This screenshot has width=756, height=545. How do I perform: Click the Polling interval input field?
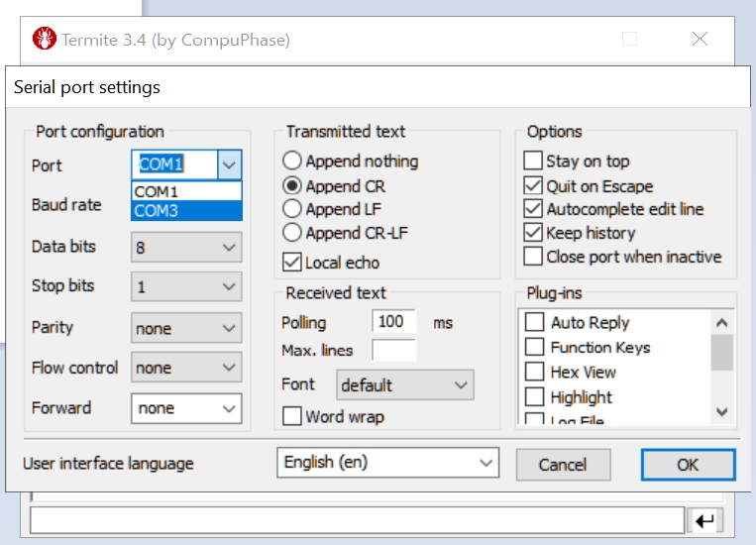394,322
